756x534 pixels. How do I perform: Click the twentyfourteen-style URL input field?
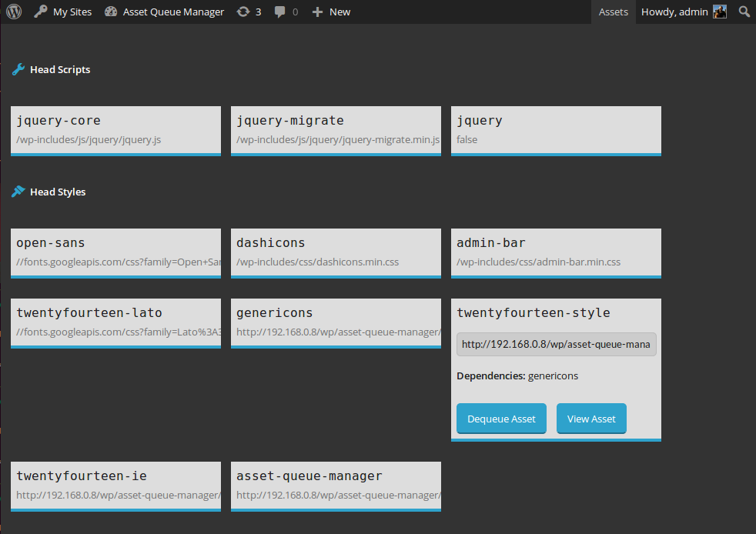click(557, 344)
